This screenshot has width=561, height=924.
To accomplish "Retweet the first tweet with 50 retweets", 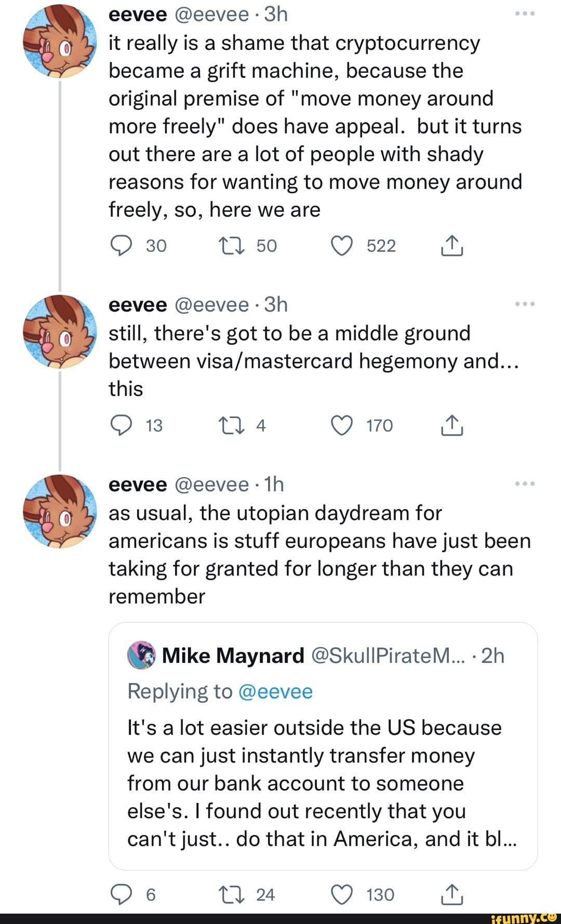I will click(x=233, y=245).
